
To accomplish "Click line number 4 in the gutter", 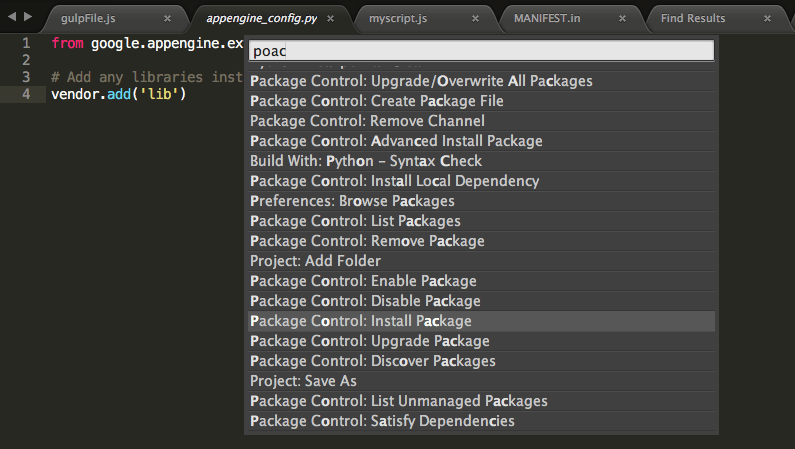I will (x=26, y=94).
